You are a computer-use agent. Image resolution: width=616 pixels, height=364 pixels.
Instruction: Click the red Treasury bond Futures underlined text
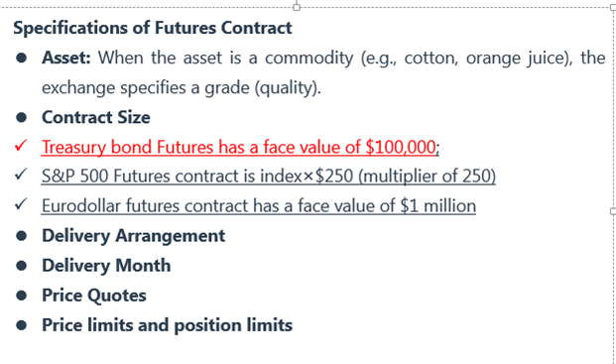pyautogui.click(x=239, y=147)
